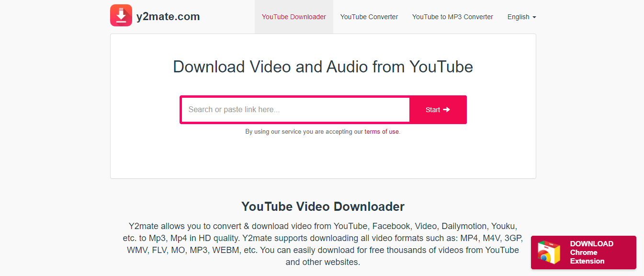Click empty white panel area below the disclaimer
The height and width of the screenshot is (276, 644).
(x=323, y=158)
